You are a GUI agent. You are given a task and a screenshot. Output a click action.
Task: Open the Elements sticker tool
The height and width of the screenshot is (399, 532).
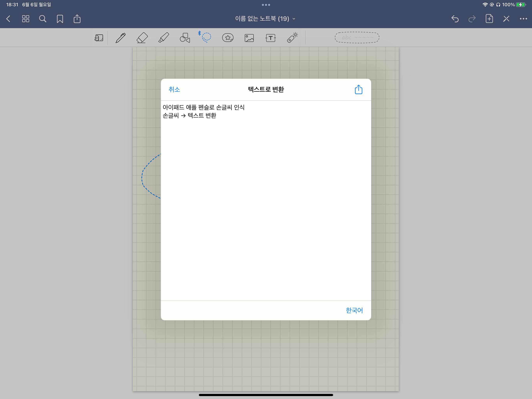228,38
